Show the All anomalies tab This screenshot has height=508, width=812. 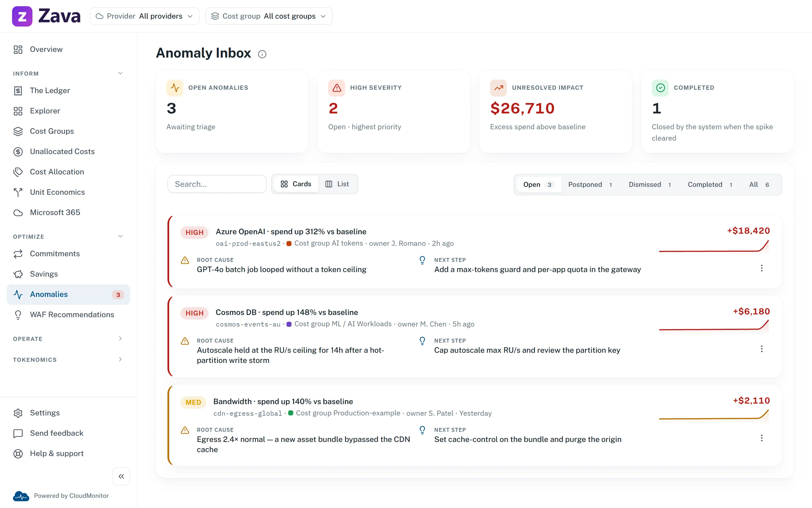(x=760, y=185)
